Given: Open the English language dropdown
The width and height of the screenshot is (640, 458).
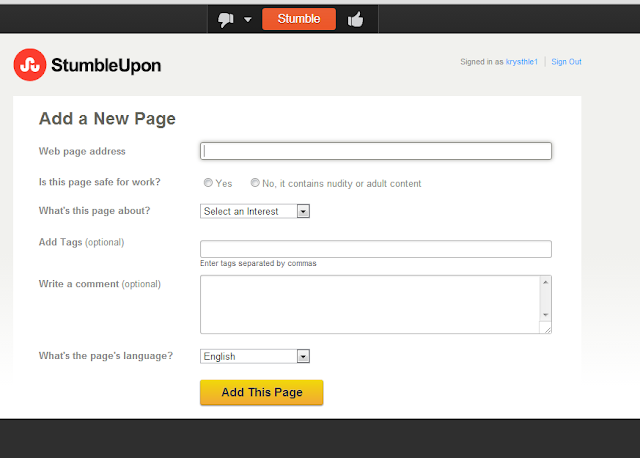Looking at the screenshot, I should [x=255, y=356].
